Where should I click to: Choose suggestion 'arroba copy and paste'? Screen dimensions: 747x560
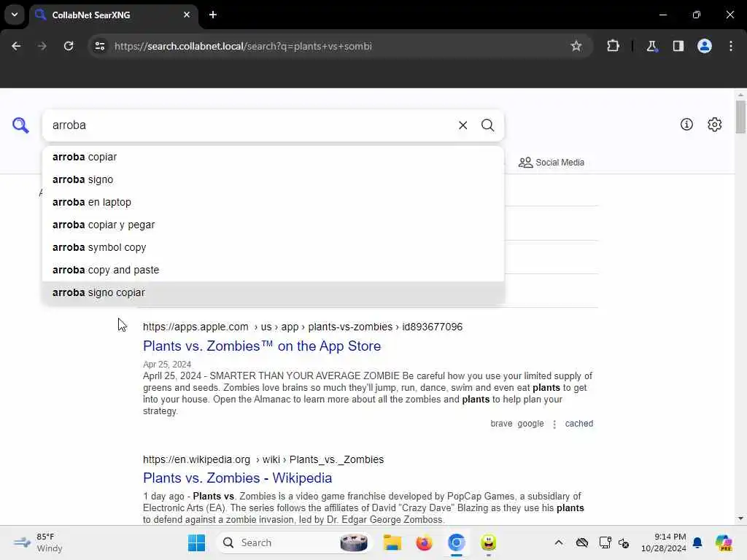tap(273, 270)
